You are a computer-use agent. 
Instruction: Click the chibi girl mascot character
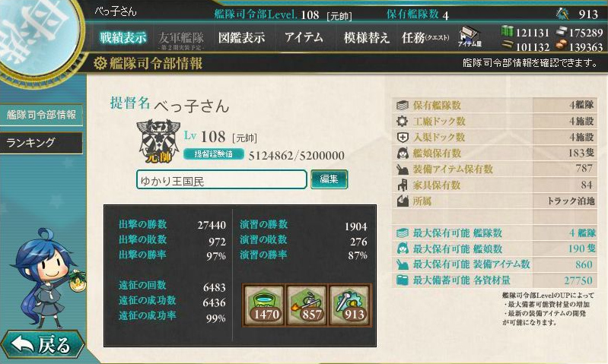[47, 278]
